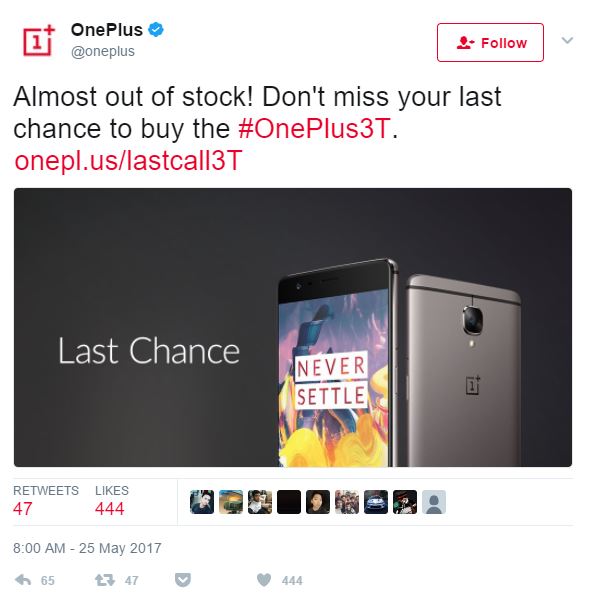Click the default grey silhouette avatar
Screen dimensions: 601x607
(x=434, y=502)
